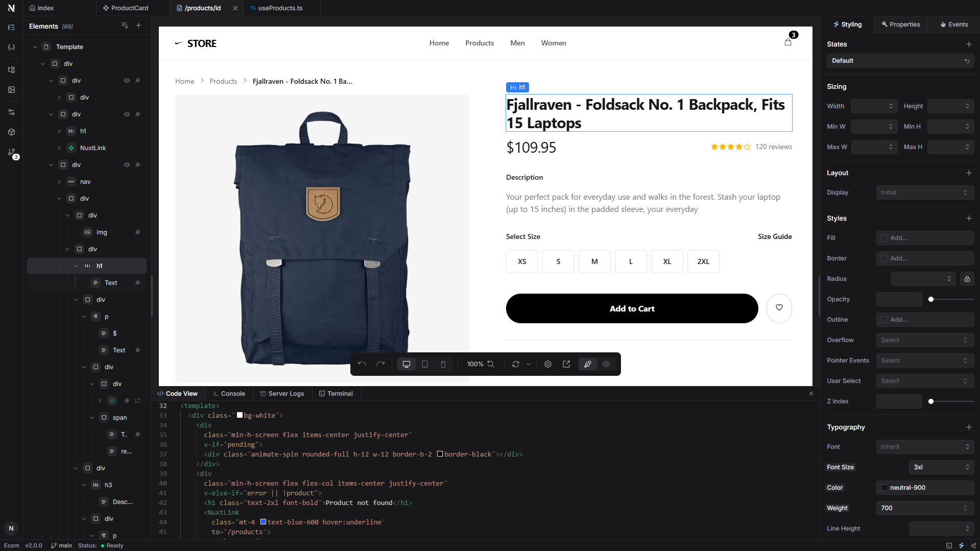This screenshot has height=551, width=980.
Task: Open the Display dropdown
Action: pos(925,193)
